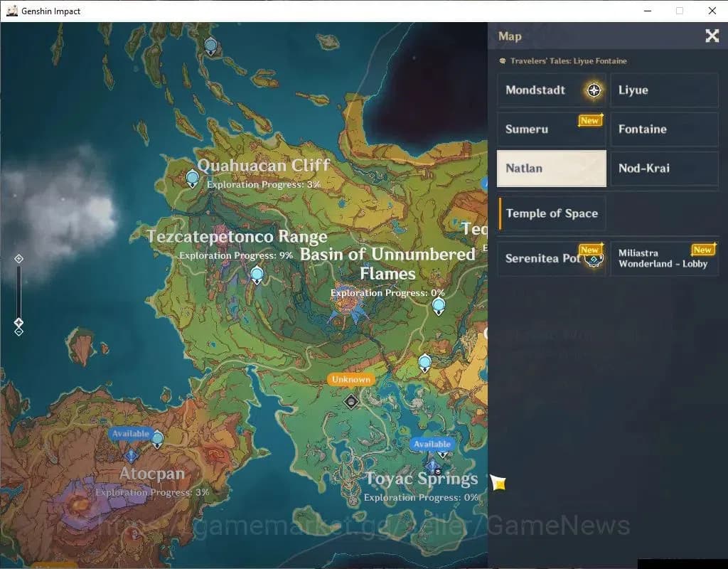728x569 pixels.
Task: Click the Atocpan area label
Action: click(152, 473)
